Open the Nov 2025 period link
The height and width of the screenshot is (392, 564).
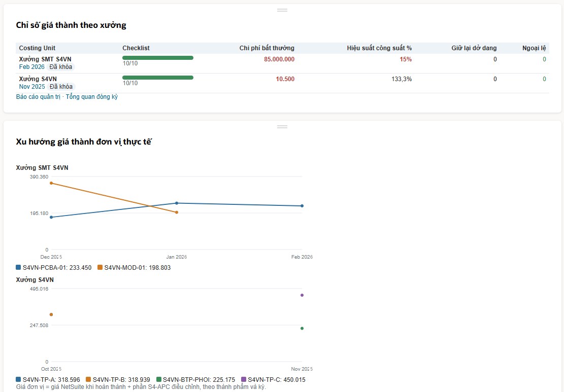click(x=32, y=87)
